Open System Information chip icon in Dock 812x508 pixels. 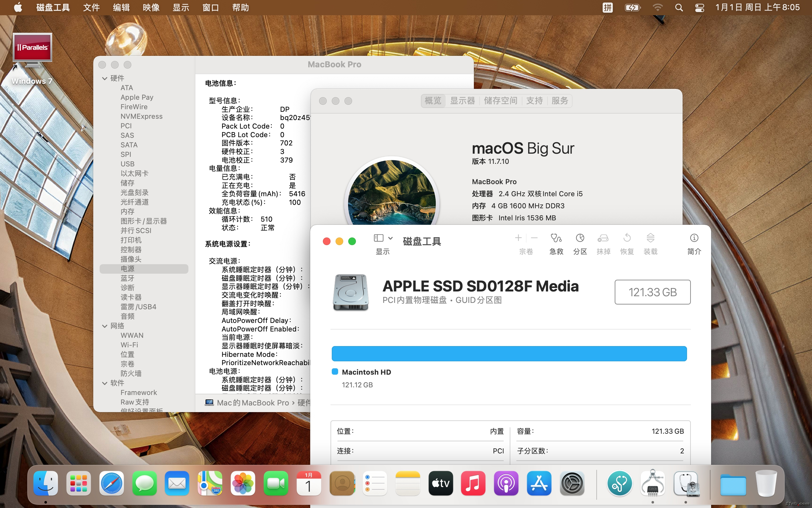click(652, 484)
